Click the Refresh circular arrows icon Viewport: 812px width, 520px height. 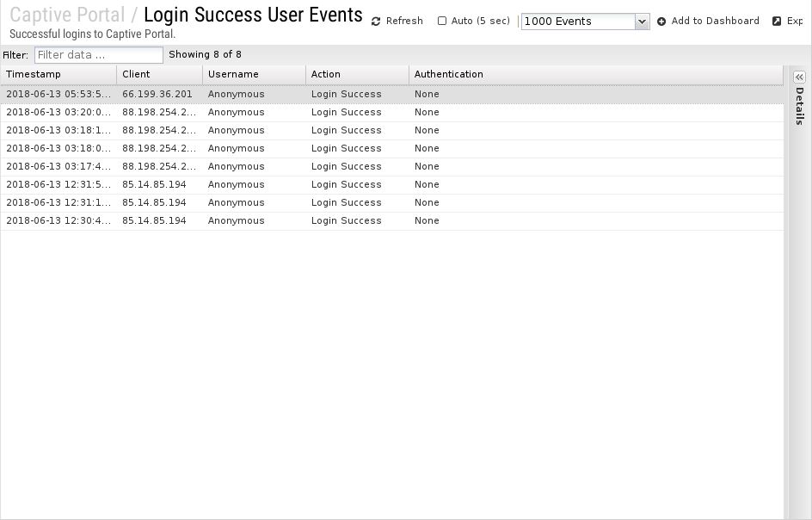pyautogui.click(x=376, y=22)
